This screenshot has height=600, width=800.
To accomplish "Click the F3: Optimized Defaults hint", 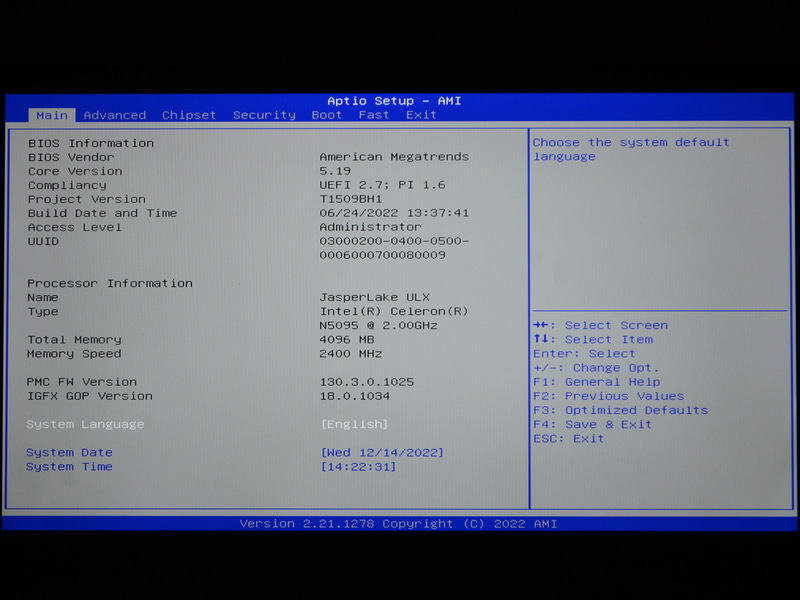I will pos(620,410).
